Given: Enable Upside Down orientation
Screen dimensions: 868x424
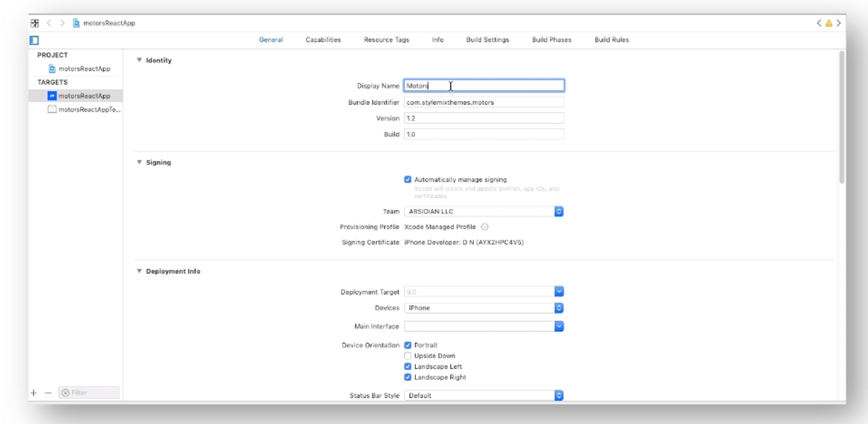Looking at the screenshot, I should pos(408,356).
